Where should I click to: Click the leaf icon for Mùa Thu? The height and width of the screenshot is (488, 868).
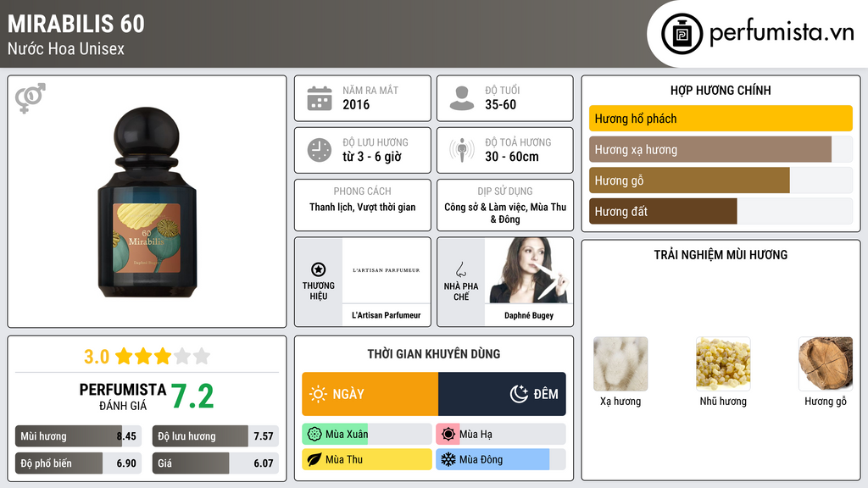point(314,459)
